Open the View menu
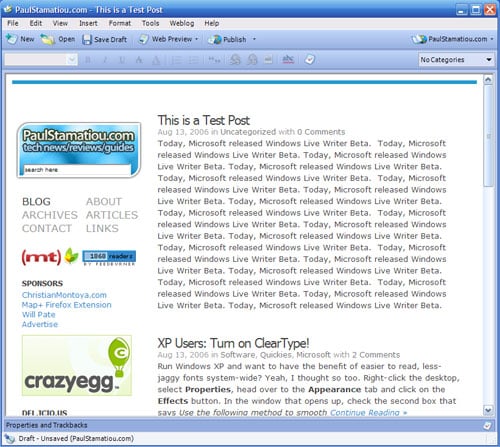This screenshot has width=500, height=447. pyautogui.click(x=60, y=23)
